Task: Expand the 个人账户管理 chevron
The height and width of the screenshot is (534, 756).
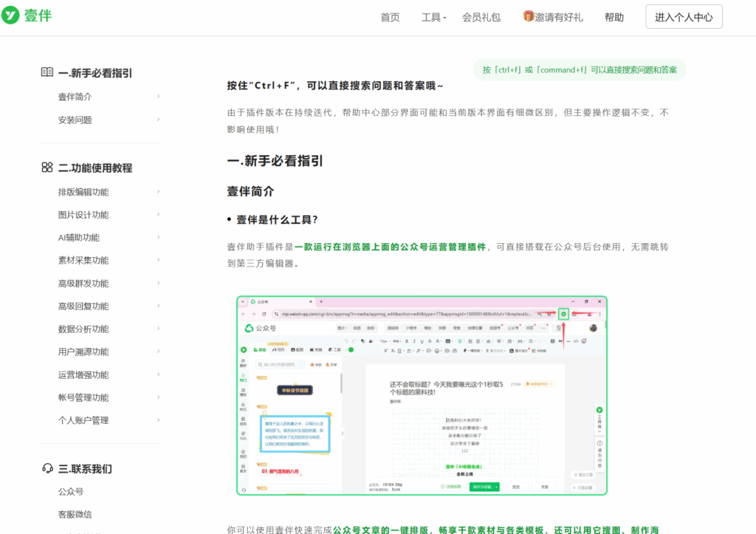Action: click(x=158, y=420)
